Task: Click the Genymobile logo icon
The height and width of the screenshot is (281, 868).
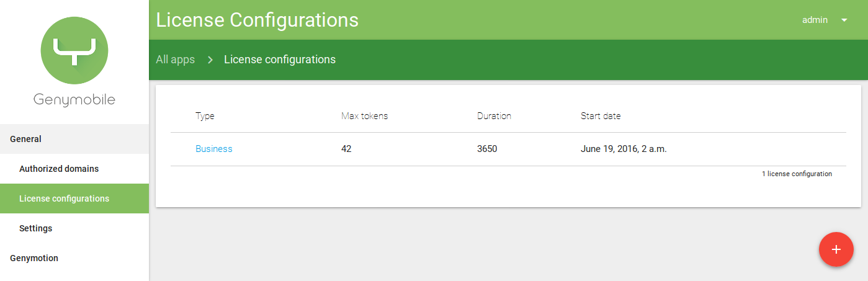Action: point(74,51)
